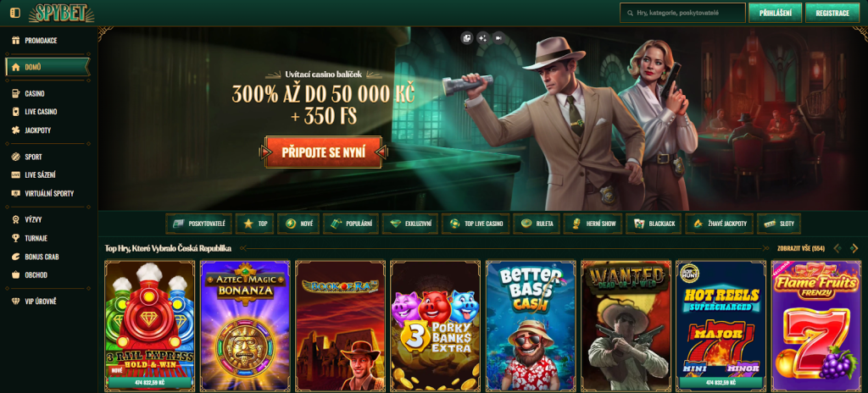Screen dimensions: 868x393
Task: Show previous games with left arrow
Action: coord(837,248)
